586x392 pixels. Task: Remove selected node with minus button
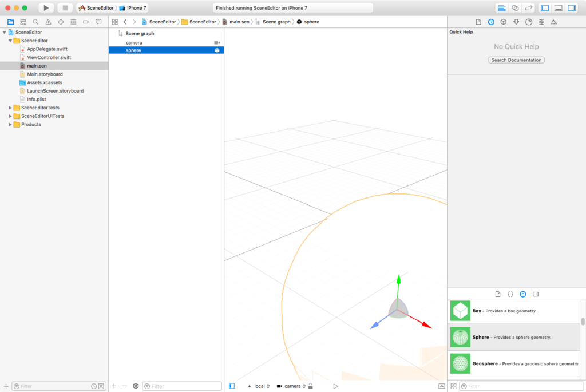coord(124,386)
